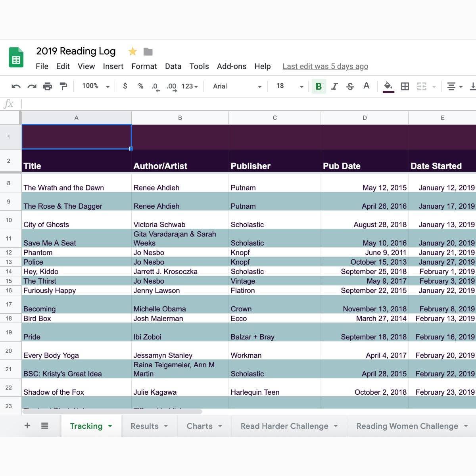
Task: Add a new sheet with plus button
Action: point(27,426)
